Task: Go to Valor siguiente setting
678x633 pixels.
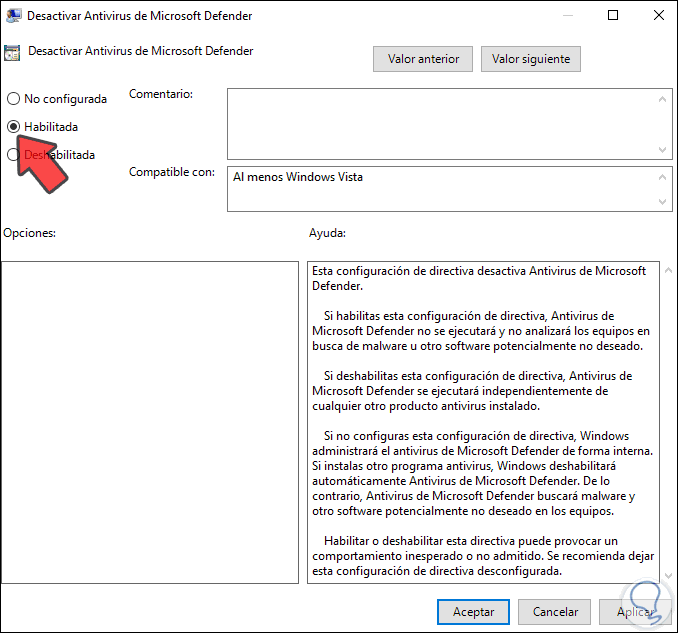Action: (x=531, y=59)
